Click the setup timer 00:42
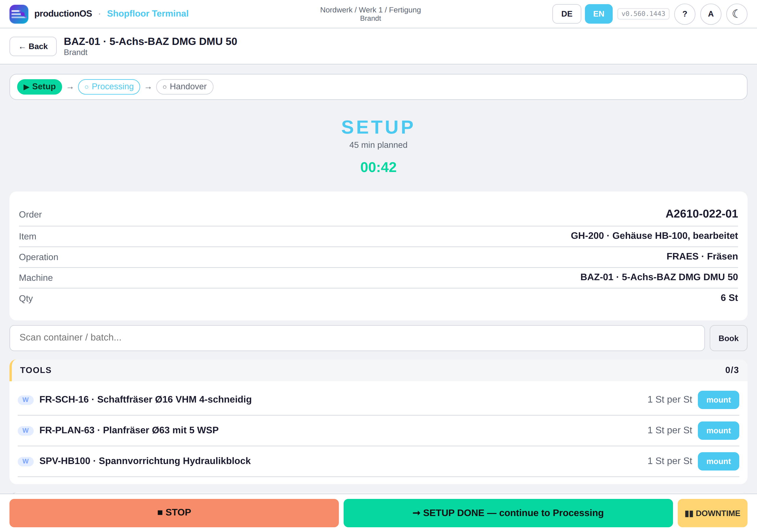 (378, 168)
